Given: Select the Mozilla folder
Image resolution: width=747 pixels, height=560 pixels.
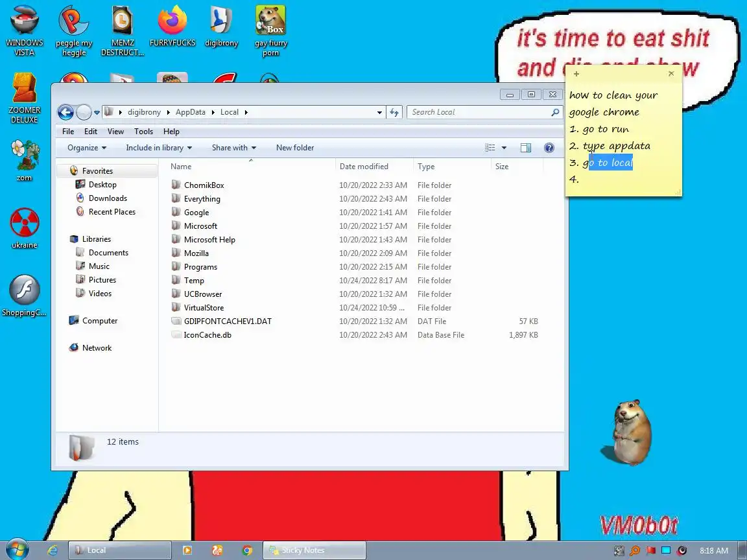Looking at the screenshot, I should 196,253.
